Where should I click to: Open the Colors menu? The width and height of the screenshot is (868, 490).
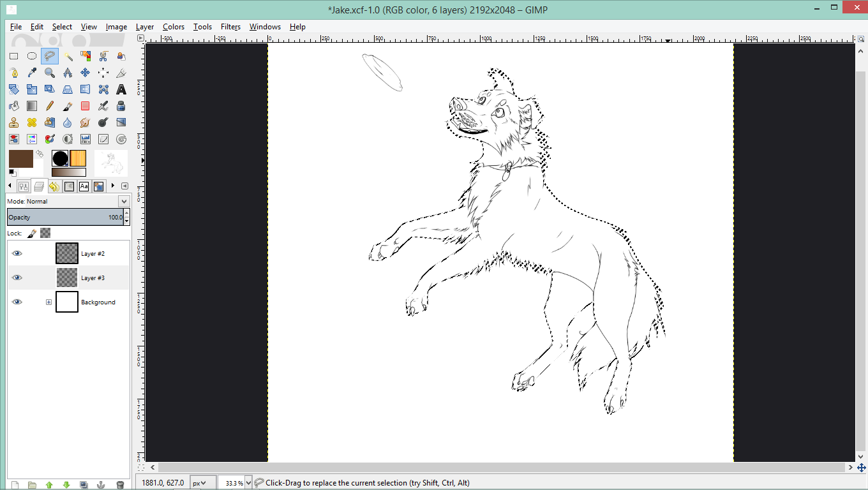point(173,27)
